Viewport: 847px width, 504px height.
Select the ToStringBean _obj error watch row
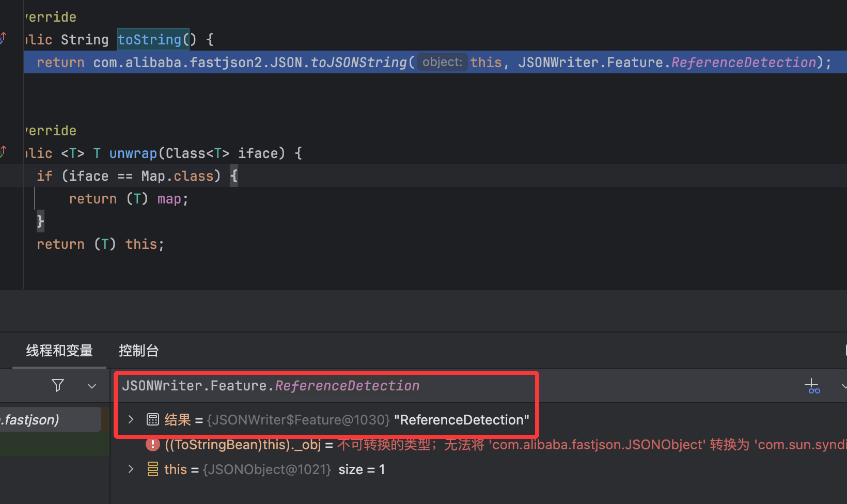465,444
